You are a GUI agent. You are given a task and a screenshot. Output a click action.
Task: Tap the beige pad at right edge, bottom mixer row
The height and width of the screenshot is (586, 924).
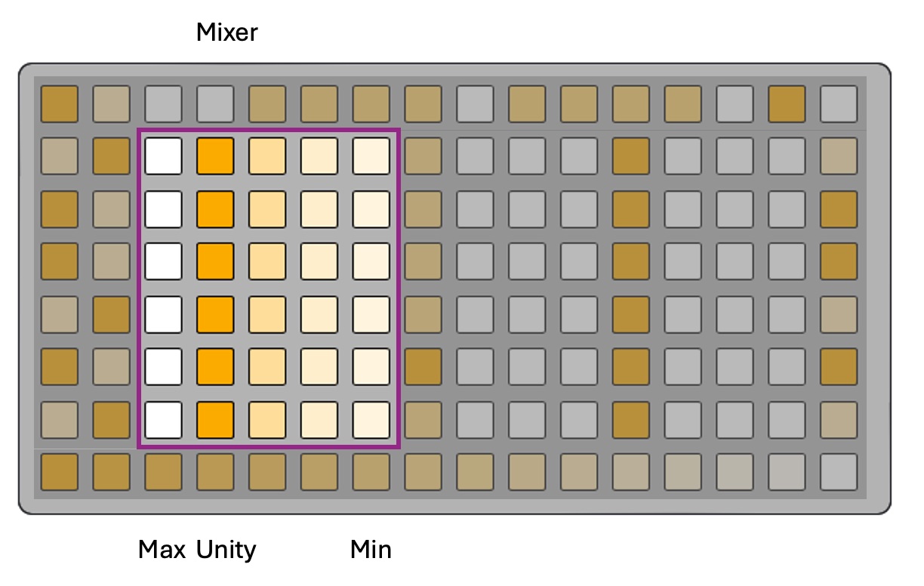click(839, 420)
